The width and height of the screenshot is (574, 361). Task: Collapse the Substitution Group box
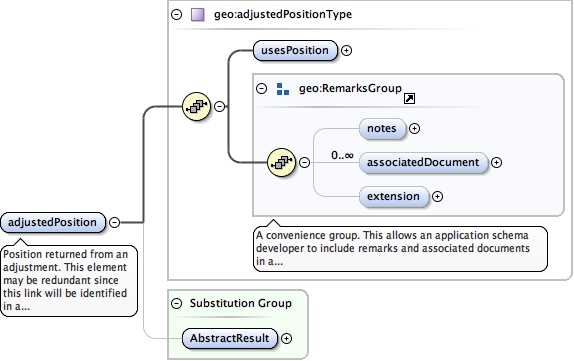176,303
